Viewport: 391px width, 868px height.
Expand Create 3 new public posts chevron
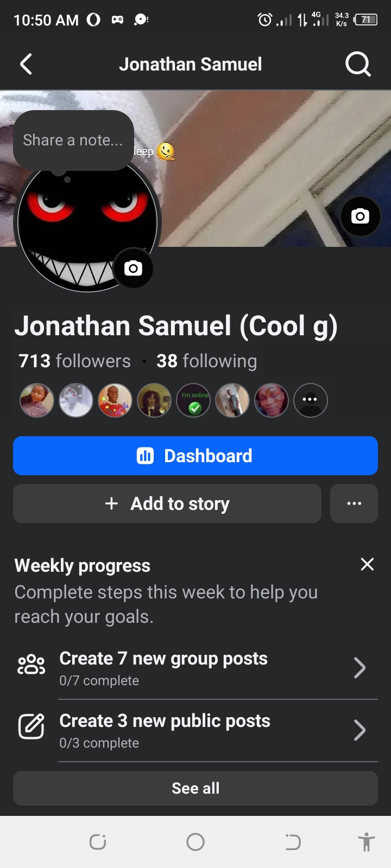point(359,730)
